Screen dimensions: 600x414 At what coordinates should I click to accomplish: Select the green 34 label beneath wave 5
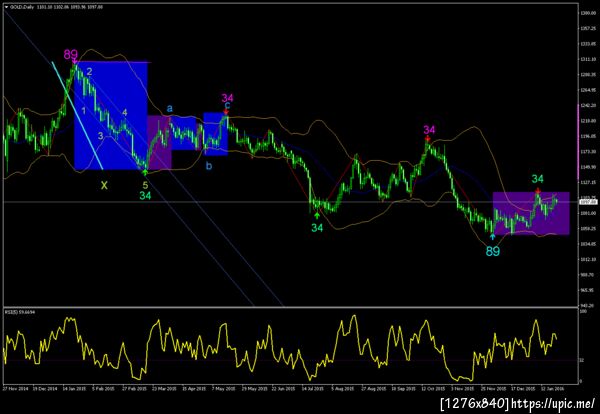(145, 196)
